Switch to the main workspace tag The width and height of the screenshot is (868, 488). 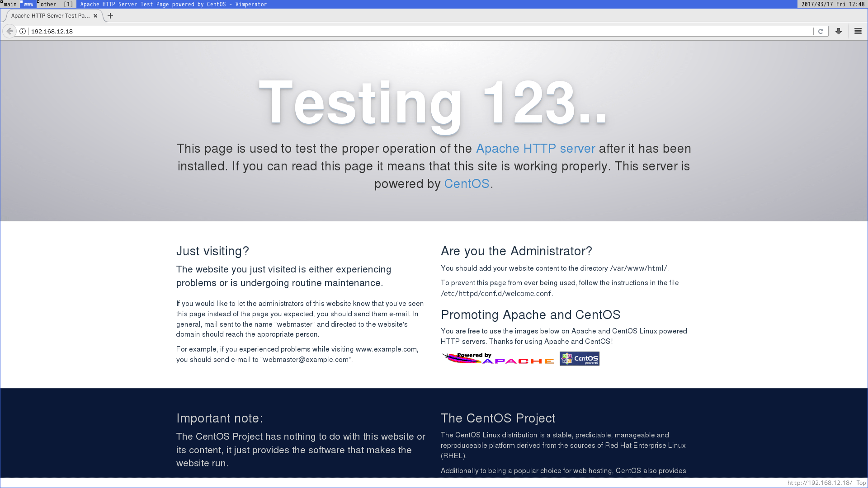(10, 4)
